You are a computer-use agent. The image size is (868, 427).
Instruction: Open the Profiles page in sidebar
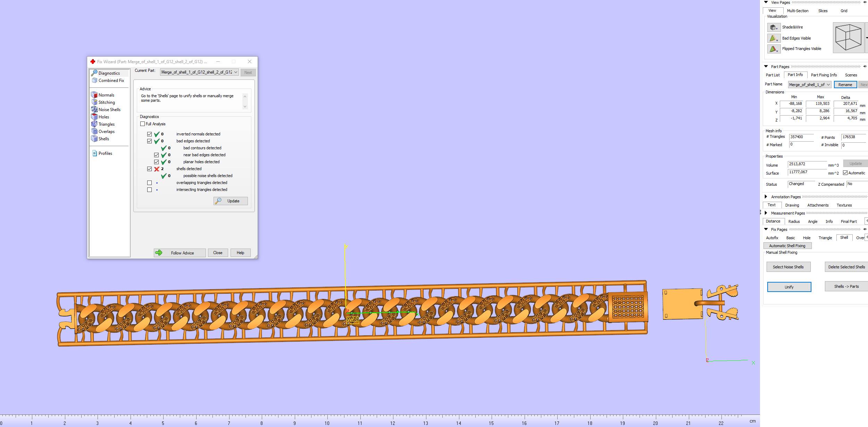point(105,153)
